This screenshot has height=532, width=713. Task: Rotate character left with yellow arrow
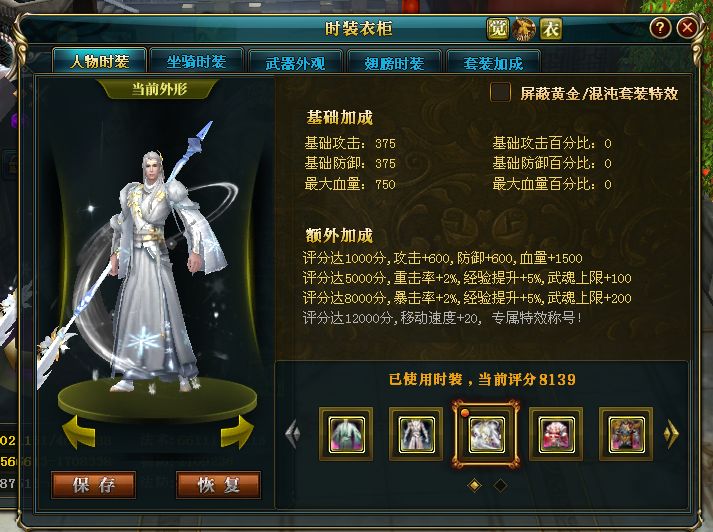pyautogui.click(x=79, y=432)
